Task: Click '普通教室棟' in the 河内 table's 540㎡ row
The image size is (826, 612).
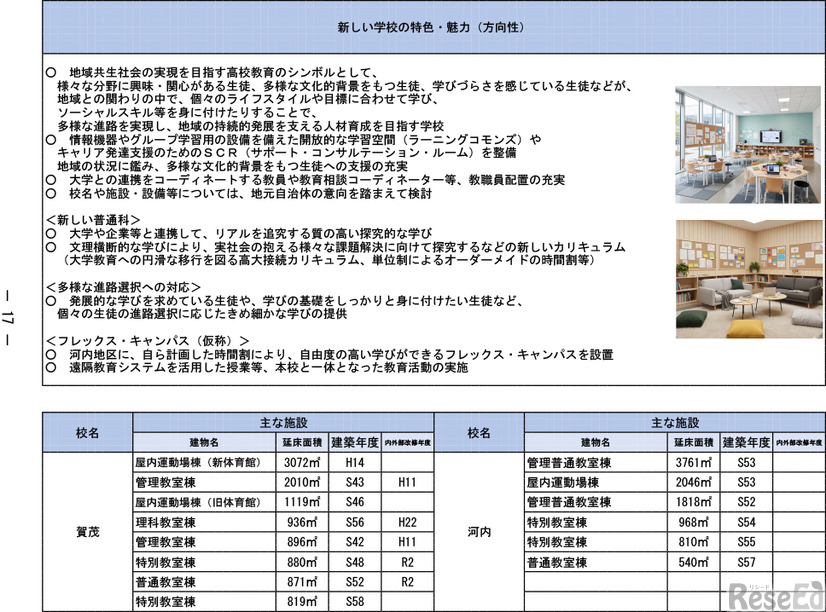Action: [x=557, y=562]
